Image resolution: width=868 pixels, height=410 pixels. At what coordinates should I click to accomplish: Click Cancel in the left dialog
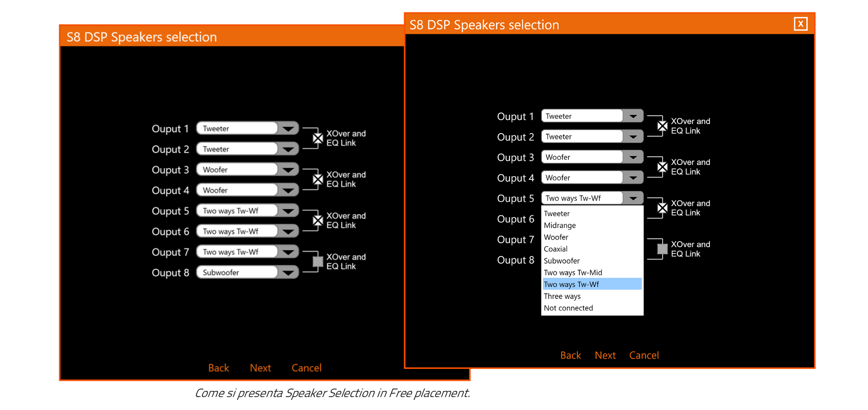pos(306,368)
